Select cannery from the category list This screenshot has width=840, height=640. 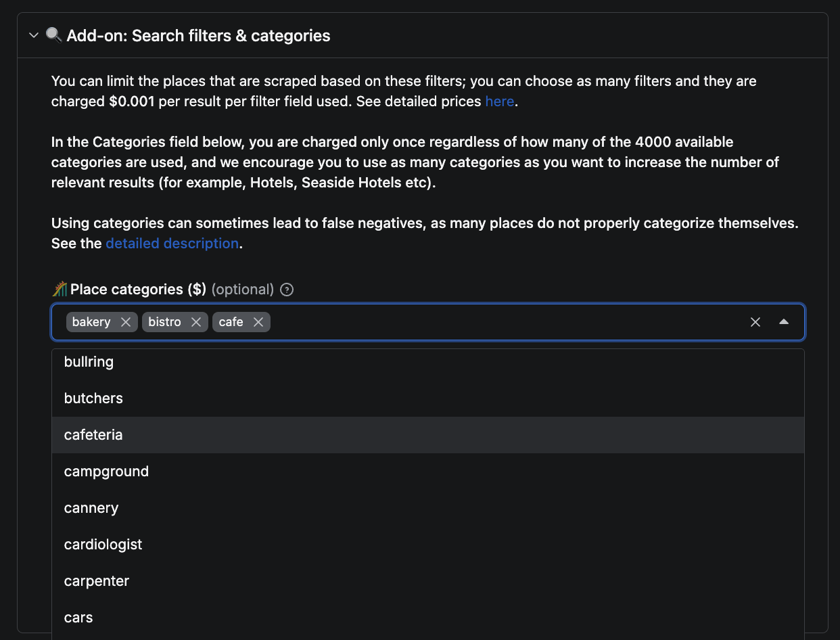pyautogui.click(x=91, y=508)
